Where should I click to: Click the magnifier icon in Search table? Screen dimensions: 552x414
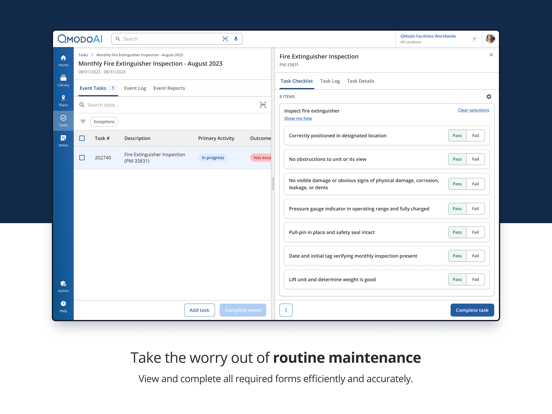point(82,105)
